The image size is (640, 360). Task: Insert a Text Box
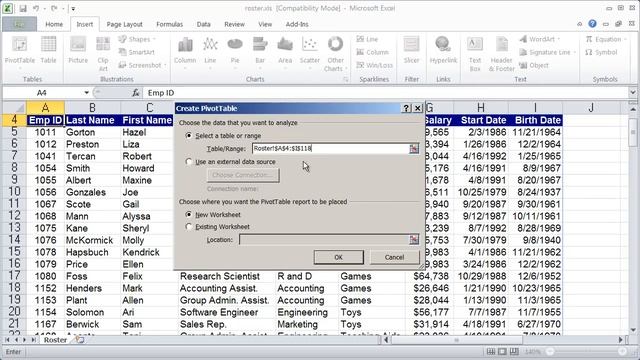pyautogui.click(x=475, y=54)
